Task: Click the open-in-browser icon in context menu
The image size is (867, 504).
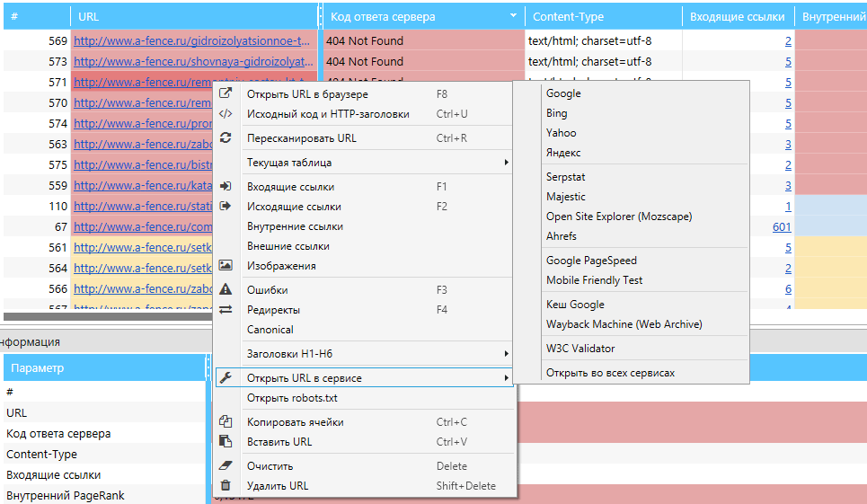Action: tap(226, 93)
